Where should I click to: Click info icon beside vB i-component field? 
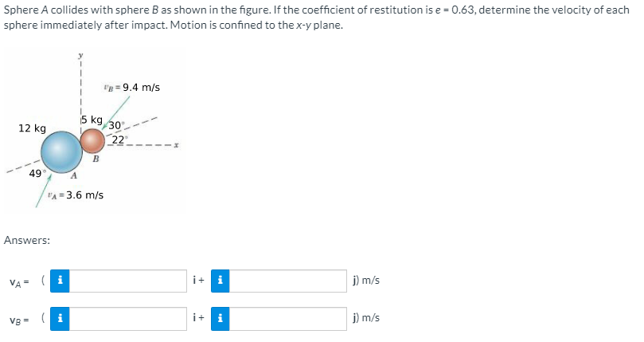(x=60, y=319)
